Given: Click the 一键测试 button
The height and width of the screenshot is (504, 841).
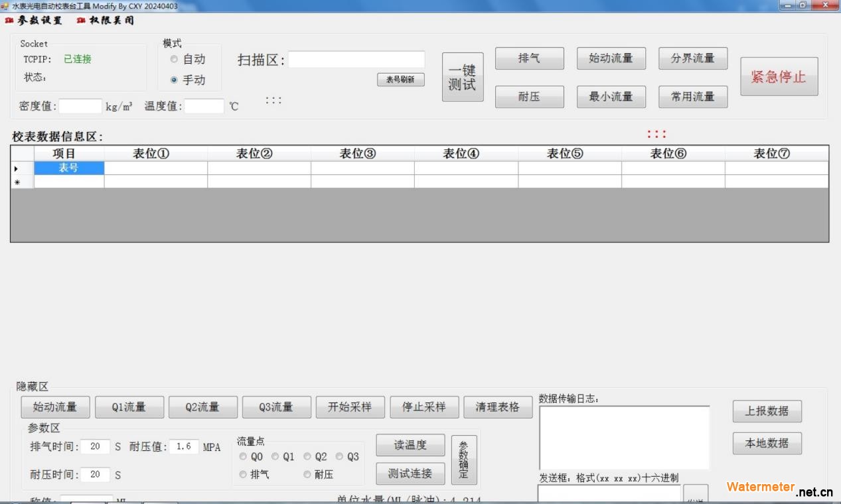Looking at the screenshot, I should click(x=462, y=77).
